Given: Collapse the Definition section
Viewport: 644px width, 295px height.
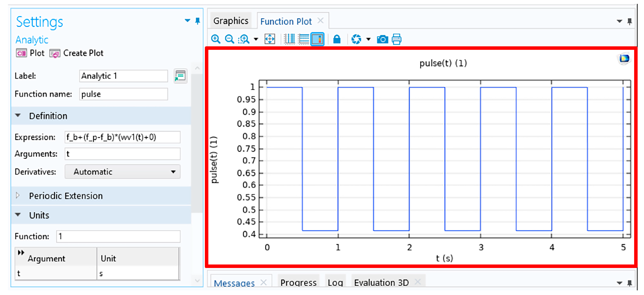Looking at the screenshot, I should click(x=18, y=116).
